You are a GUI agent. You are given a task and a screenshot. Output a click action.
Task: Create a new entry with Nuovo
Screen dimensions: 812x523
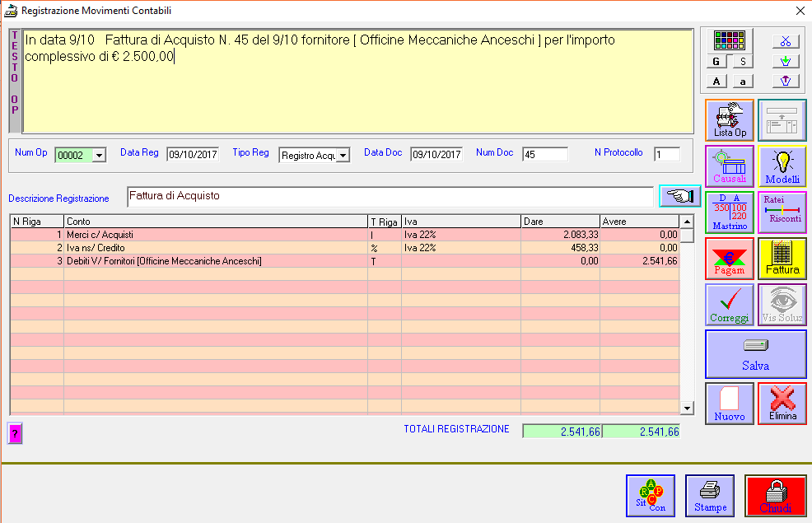[730, 404]
